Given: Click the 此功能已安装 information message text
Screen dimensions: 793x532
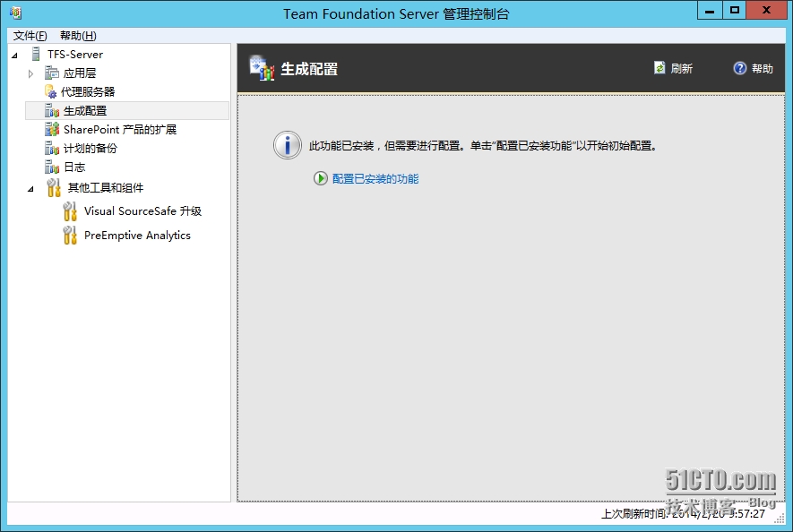Looking at the screenshot, I should [x=483, y=146].
